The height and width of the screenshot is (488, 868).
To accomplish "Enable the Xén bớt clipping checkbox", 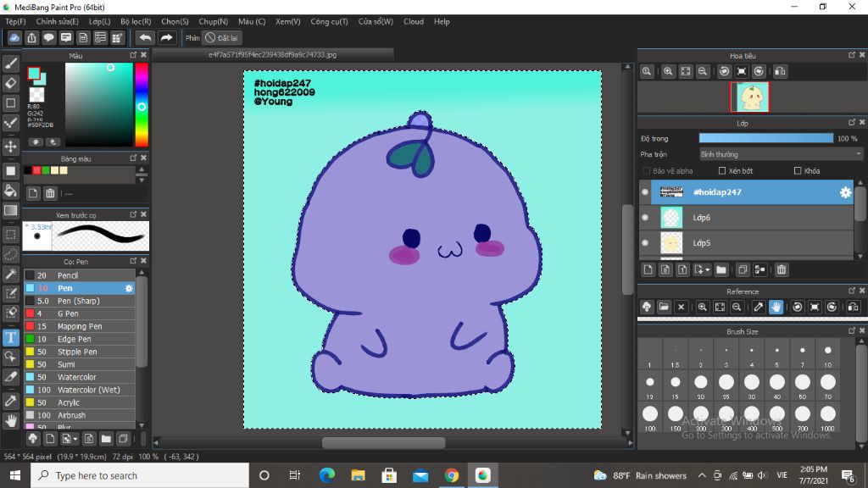I will tap(721, 171).
